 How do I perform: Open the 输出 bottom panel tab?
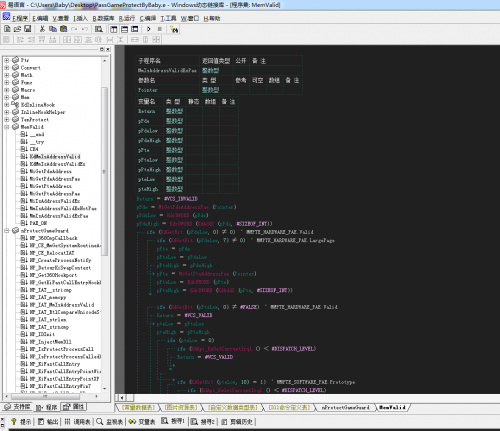click(x=48, y=422)
